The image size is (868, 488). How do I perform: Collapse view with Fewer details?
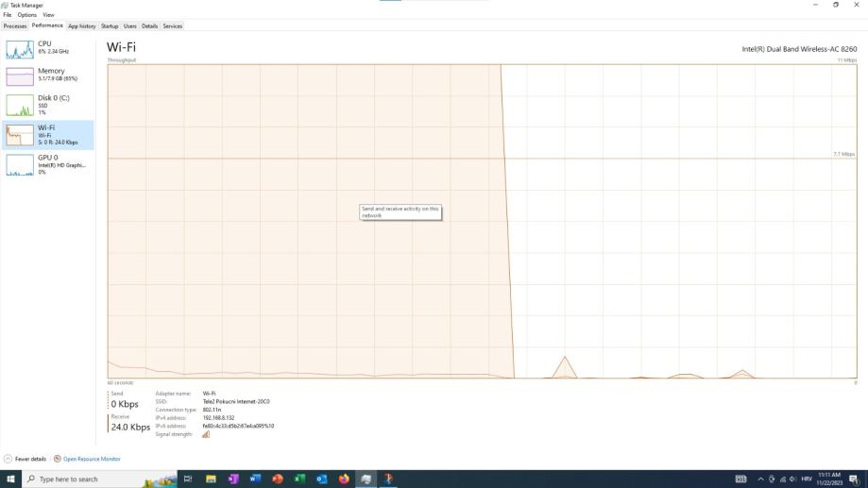pos(25,459)
